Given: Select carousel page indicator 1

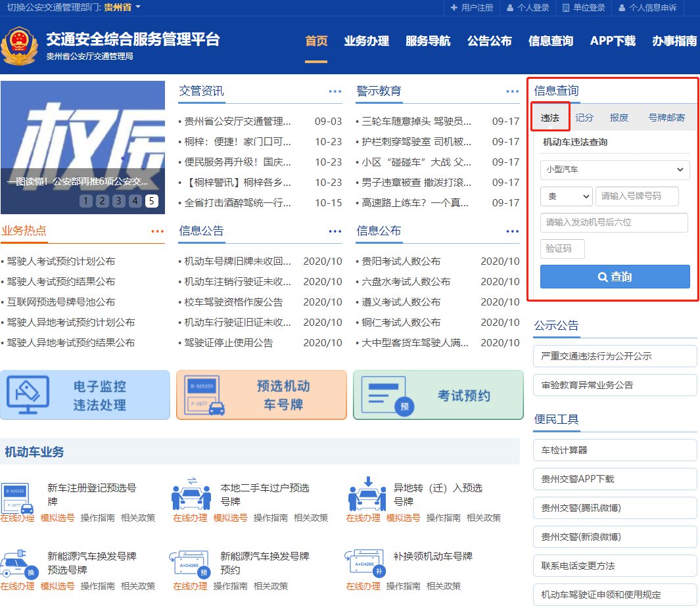Looking at the screenshot, I should 86,201.
